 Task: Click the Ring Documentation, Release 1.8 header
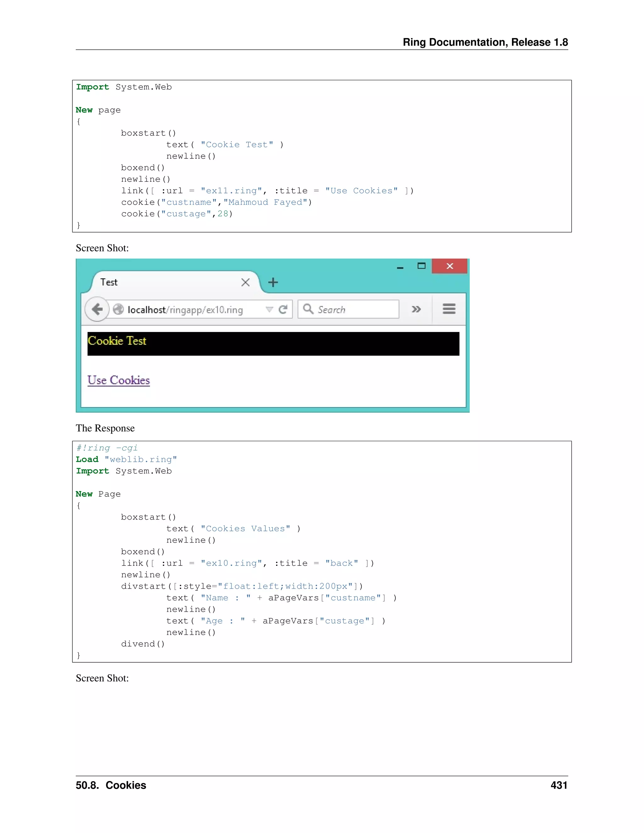point(485,42)
